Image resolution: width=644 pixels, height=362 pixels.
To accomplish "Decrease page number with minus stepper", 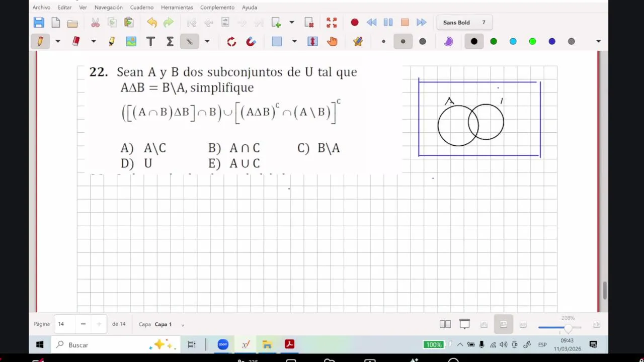I will point(83,324).
